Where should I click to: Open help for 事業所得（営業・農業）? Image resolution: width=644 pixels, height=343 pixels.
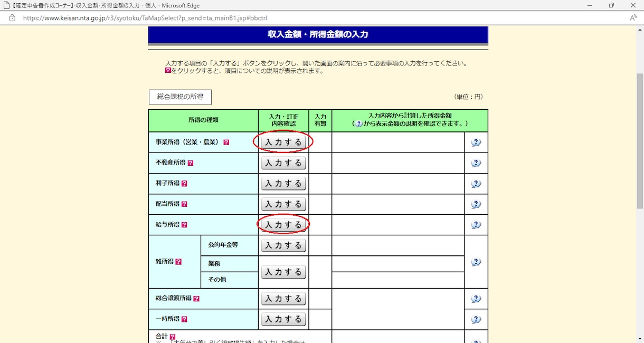226,142
